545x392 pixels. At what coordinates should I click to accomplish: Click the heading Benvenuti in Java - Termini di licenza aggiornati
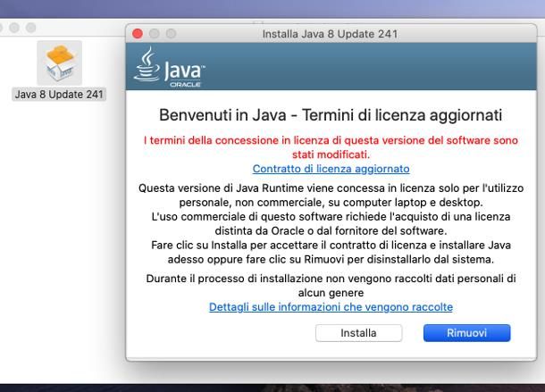331,115
